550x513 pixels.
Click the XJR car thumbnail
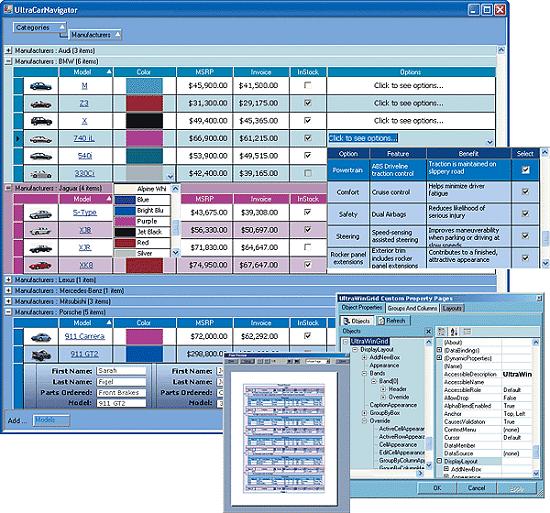pos(40,249)
